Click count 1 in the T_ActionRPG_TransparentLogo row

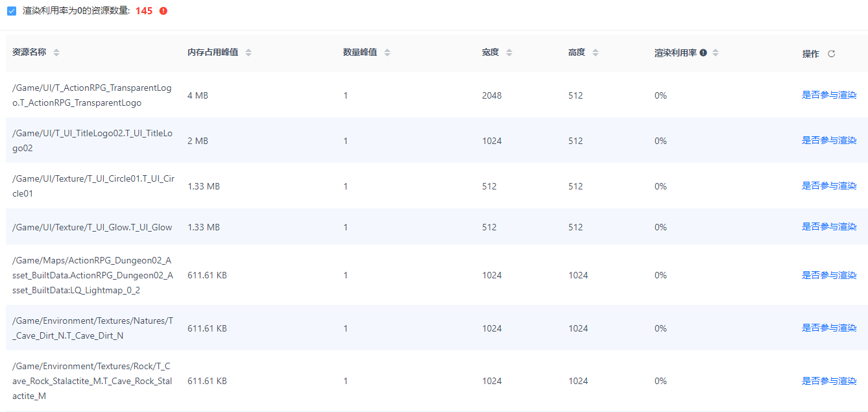click(346, 95)
